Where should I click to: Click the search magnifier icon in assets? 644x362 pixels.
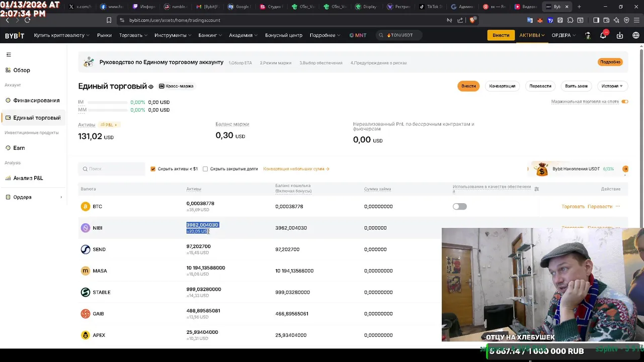[86, 169]
